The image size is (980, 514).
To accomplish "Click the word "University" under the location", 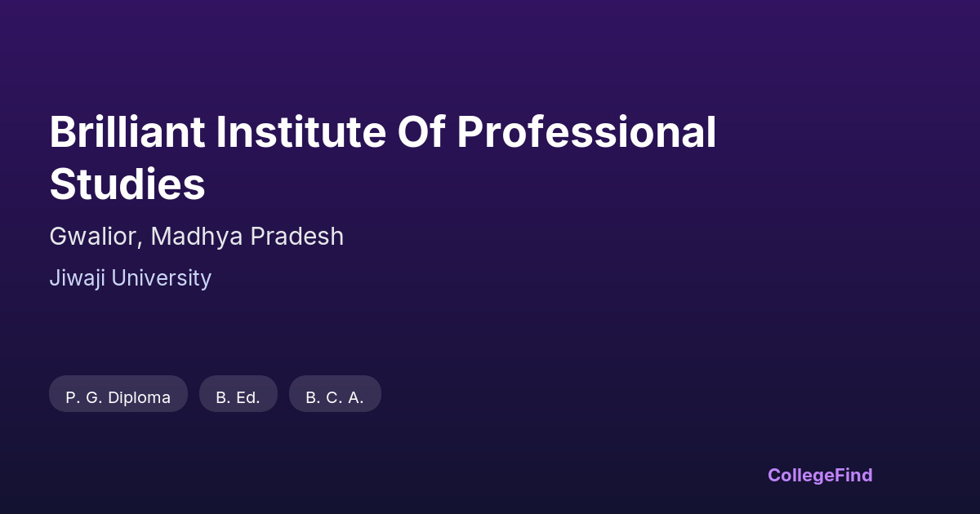I will pos(161,278).
